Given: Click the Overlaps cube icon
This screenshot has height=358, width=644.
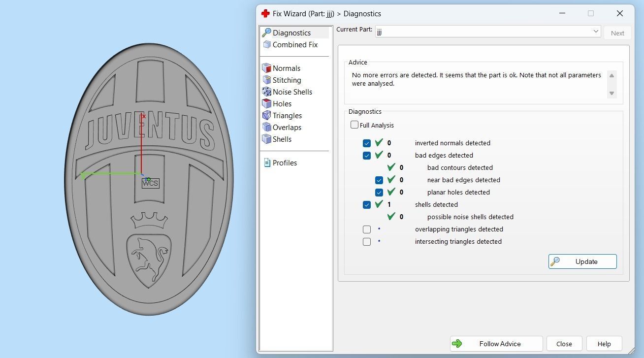Looking at the screenshot, I should [x=266, y=127].
